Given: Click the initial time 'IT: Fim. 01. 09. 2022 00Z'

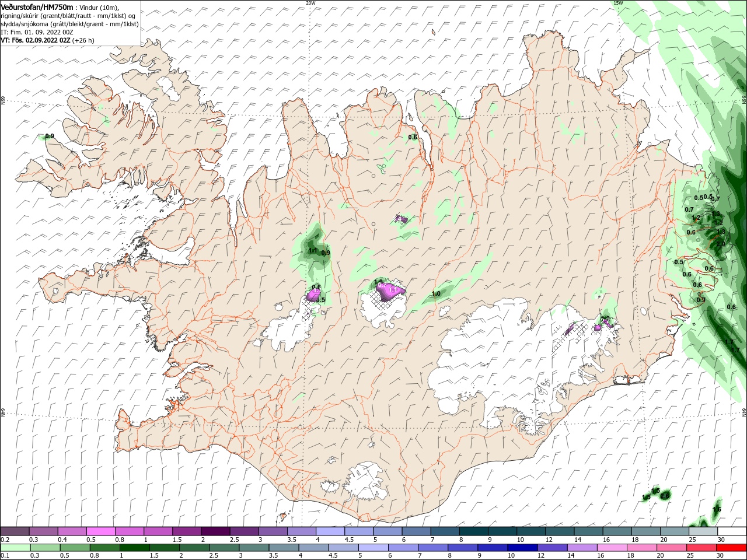Looking at the screenshot, I should [x=36, y=32].
